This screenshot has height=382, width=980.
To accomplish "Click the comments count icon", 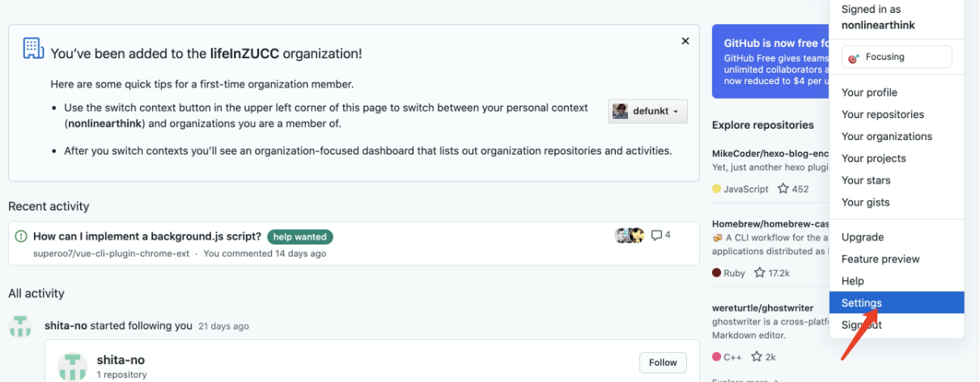I will pyautogui.click(x=656, y=236).
